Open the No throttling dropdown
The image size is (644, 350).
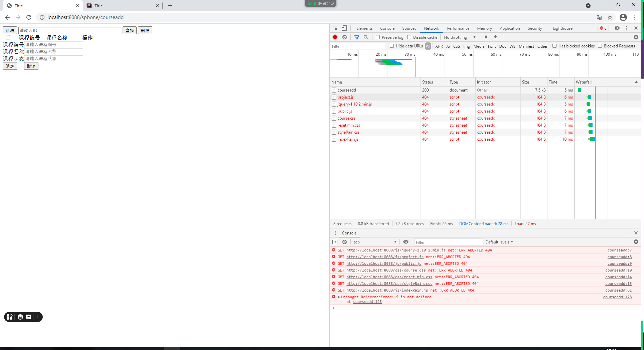(459, 37)
